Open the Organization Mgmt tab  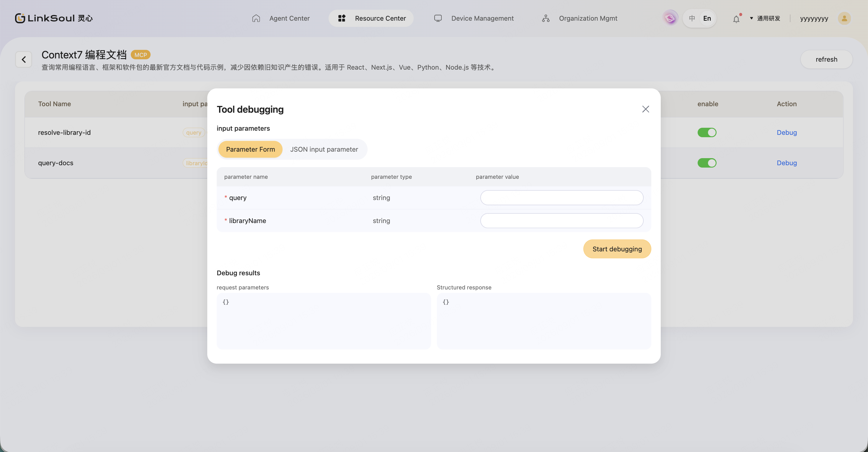point(580,18)
